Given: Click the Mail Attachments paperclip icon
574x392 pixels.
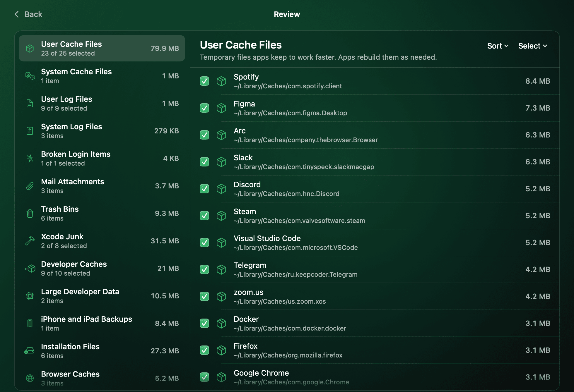Looking at the screenshot, I should [30, 186].
